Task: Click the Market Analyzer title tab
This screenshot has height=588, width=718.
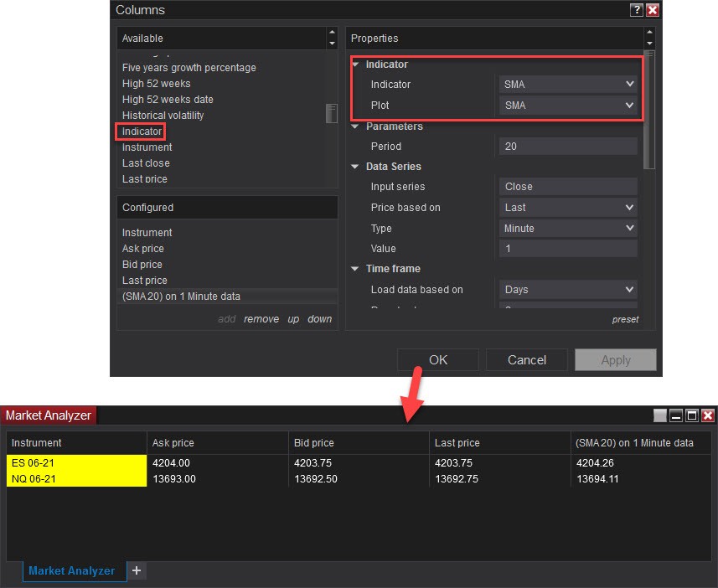Action: [x=48, y=415]
